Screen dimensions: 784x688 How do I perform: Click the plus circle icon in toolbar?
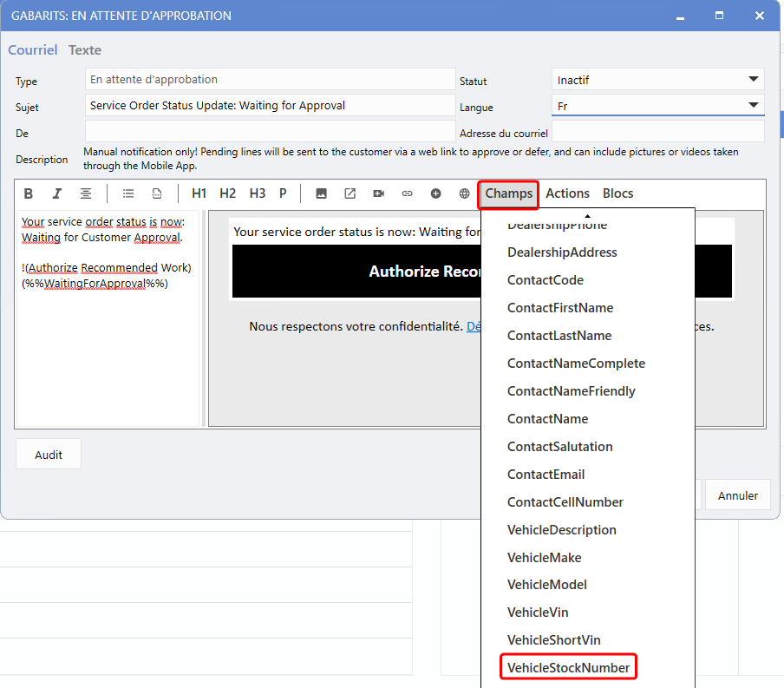(x=435, y=193)
